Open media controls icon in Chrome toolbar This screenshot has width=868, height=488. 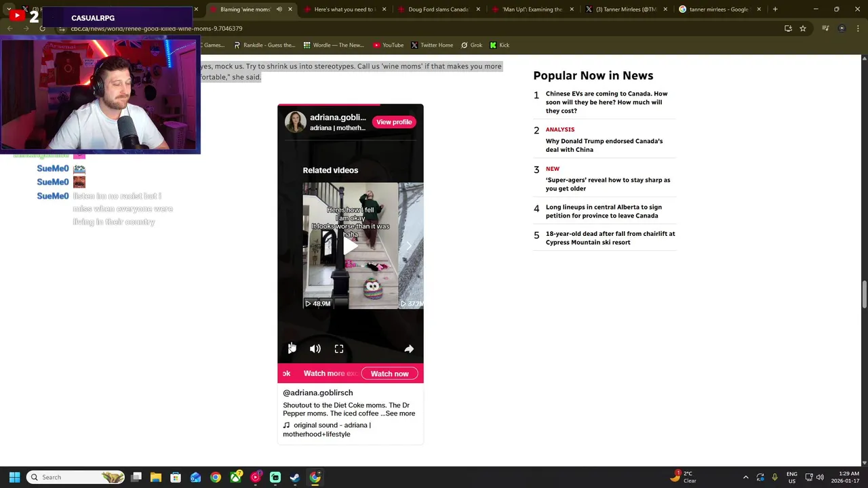point(825,28)
